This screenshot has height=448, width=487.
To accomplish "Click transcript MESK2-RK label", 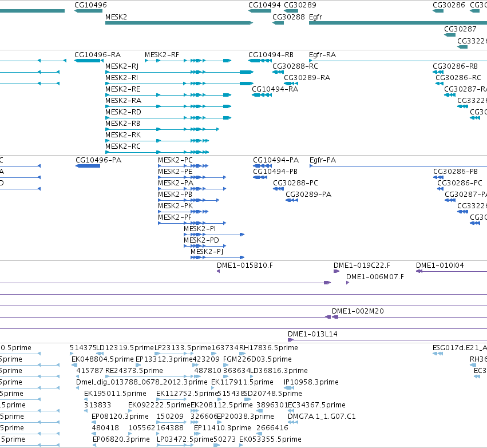I will 123,135.
